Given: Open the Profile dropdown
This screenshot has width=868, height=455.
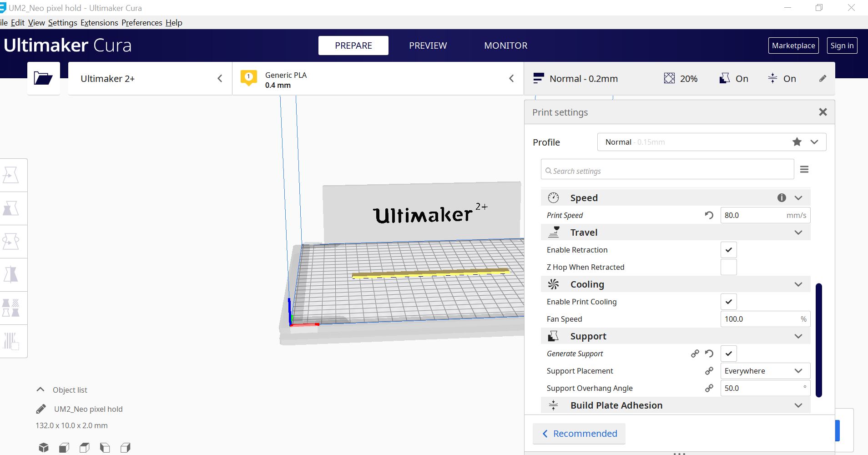Looking at the screenshot, I should 712,142.
